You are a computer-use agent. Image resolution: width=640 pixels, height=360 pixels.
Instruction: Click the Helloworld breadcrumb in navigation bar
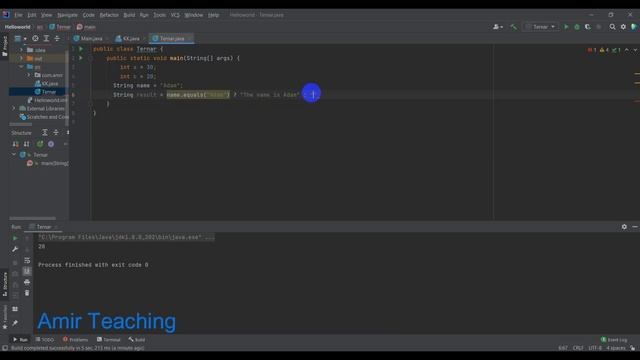click(18, 27)
